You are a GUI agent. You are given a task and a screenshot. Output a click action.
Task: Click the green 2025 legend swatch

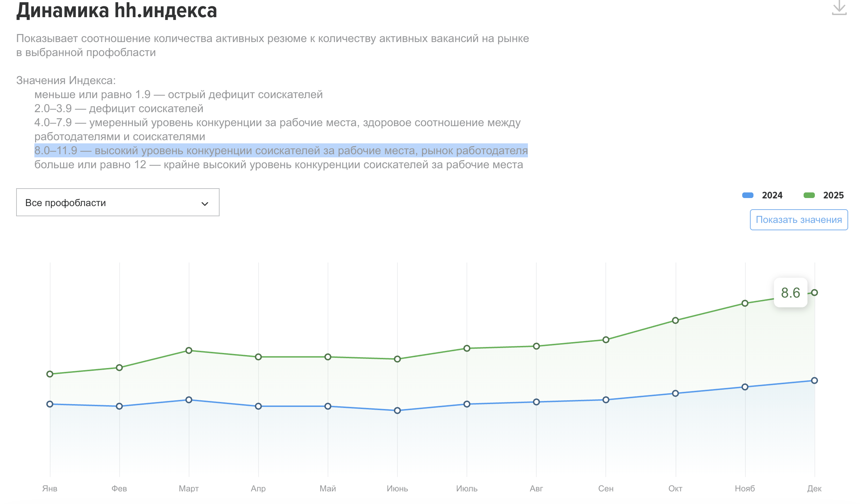click(x=809, y=195)
